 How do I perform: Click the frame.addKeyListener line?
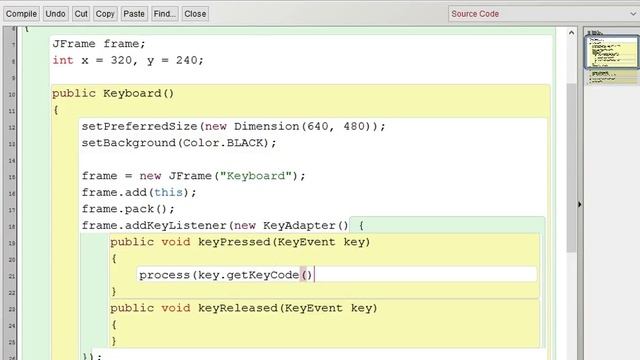(x=223, y=226)
